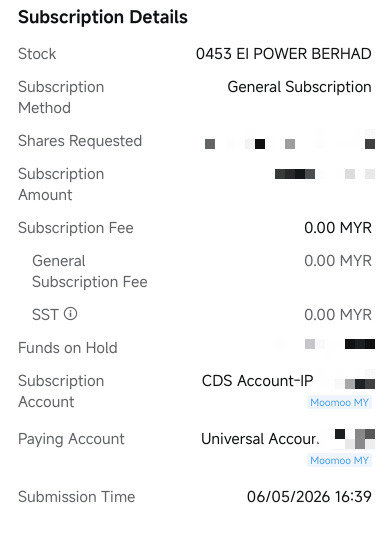
Task: Click the Subscription Details heading
Action: click(x=103, y=17)
